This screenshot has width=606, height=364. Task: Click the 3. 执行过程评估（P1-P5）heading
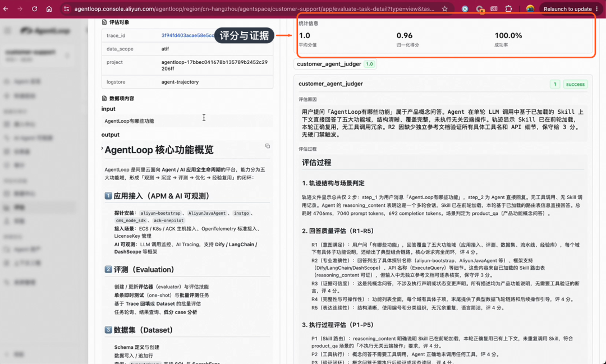click(338, 325)
